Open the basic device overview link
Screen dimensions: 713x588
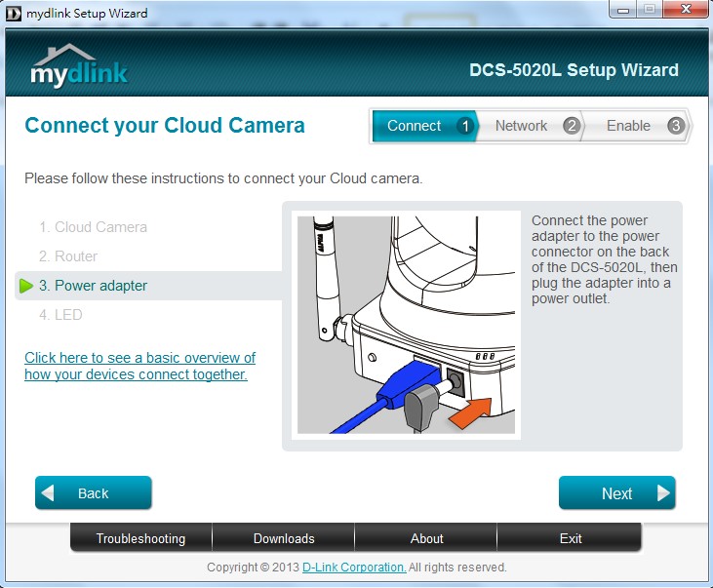tap(140, 366)
